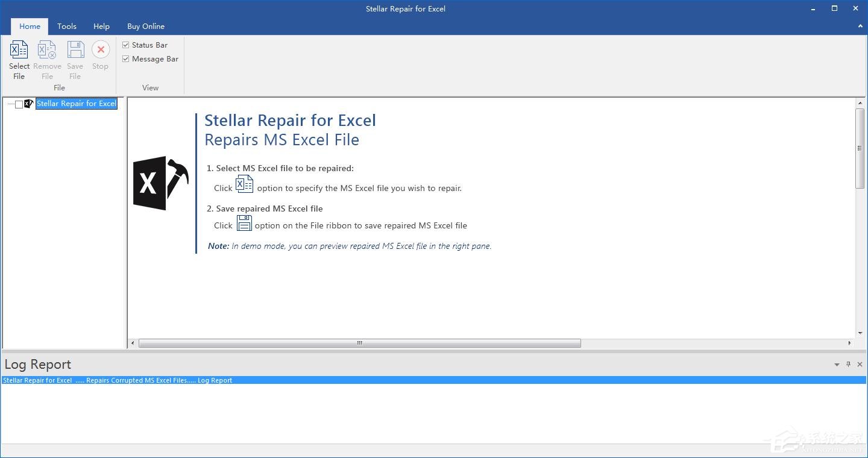
Task: Open the Buy Online tab
Action: click(146, 27)
